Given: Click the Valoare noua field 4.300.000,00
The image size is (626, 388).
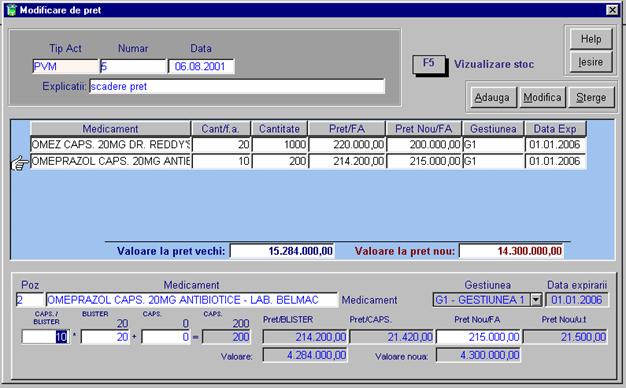Looking at the screenshot, I should tap(478, 355).
